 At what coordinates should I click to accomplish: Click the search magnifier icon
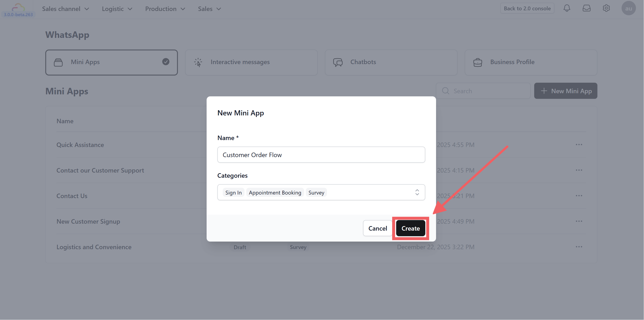(x=445, y=91)
